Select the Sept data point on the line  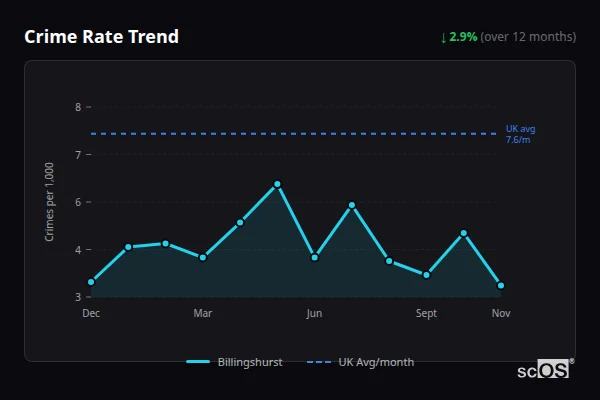click(426, 275)
